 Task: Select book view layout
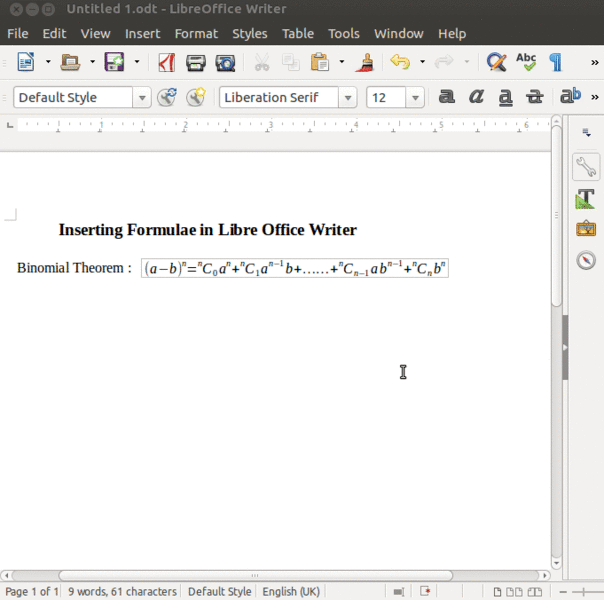pos(535,592)
